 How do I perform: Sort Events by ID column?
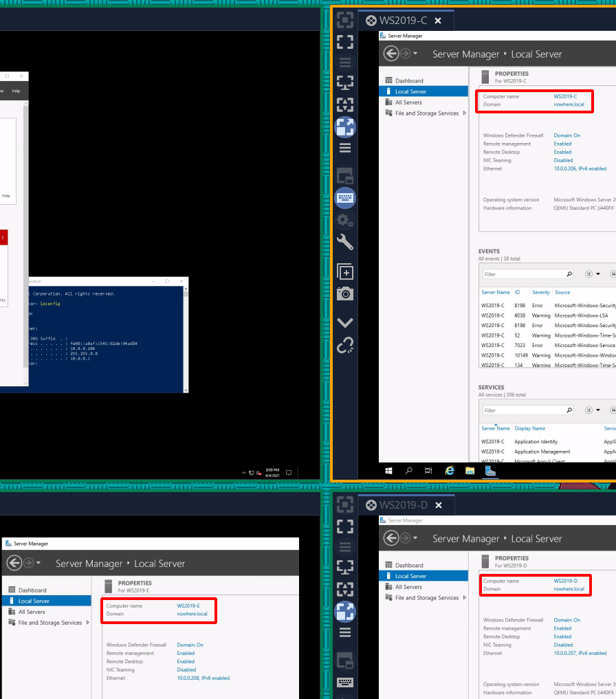(518, 292)
